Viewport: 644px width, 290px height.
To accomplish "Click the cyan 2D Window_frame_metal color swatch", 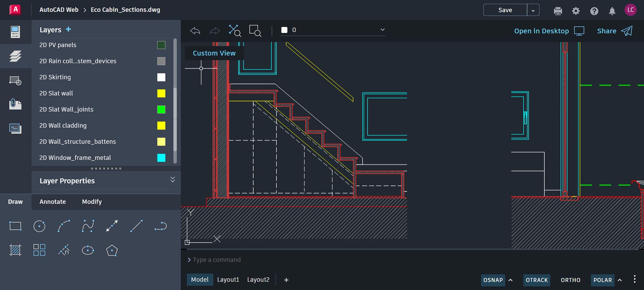I will click(x=161, y=158).
